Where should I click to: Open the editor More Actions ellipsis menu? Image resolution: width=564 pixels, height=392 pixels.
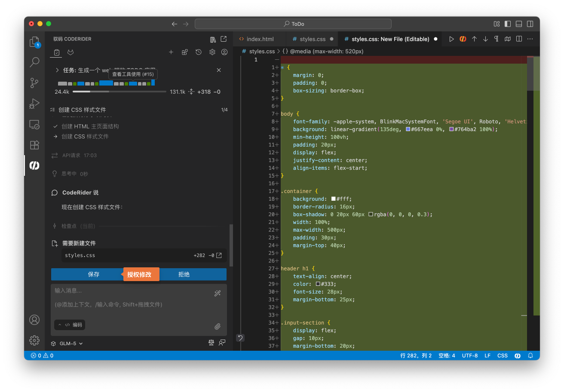530,39
